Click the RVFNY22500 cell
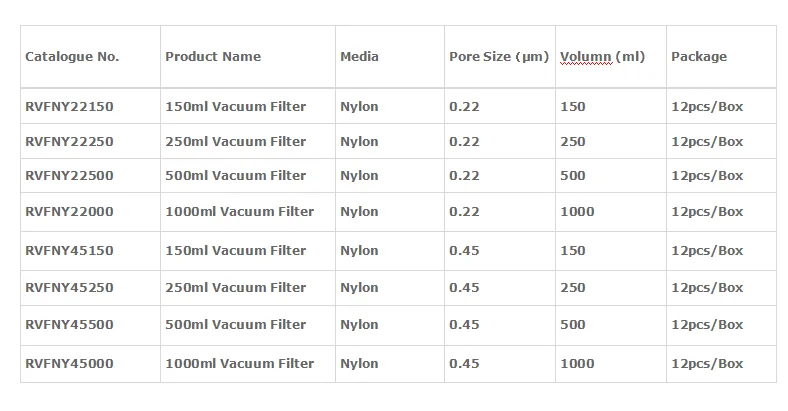This screenshot has height=411, width=788. click(69, 176)
